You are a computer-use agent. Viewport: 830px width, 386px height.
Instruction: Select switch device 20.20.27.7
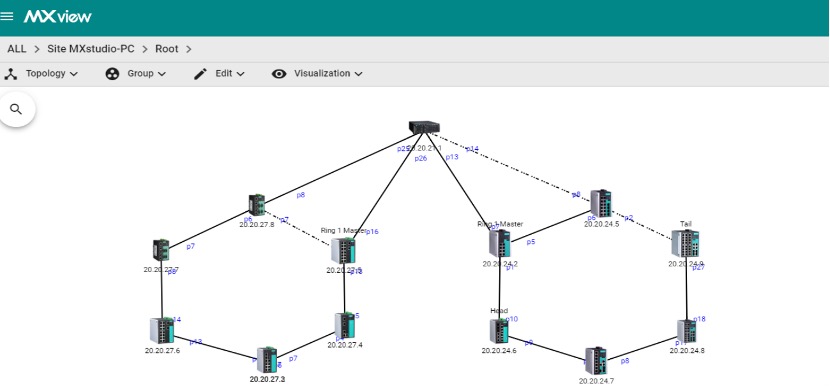tap(161, 250)
